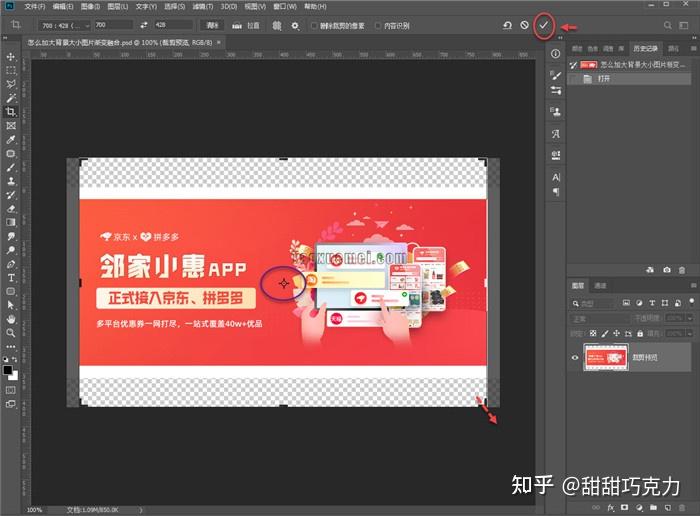The image size is (700, 516).
Task: Open crop overlay grid options
Action: (277, 25)
